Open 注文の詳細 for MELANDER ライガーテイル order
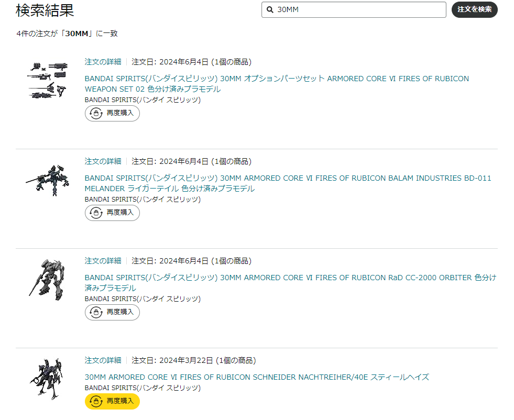Image resolution: width=514 pixels, height=420 pixels. coord(103,161)
